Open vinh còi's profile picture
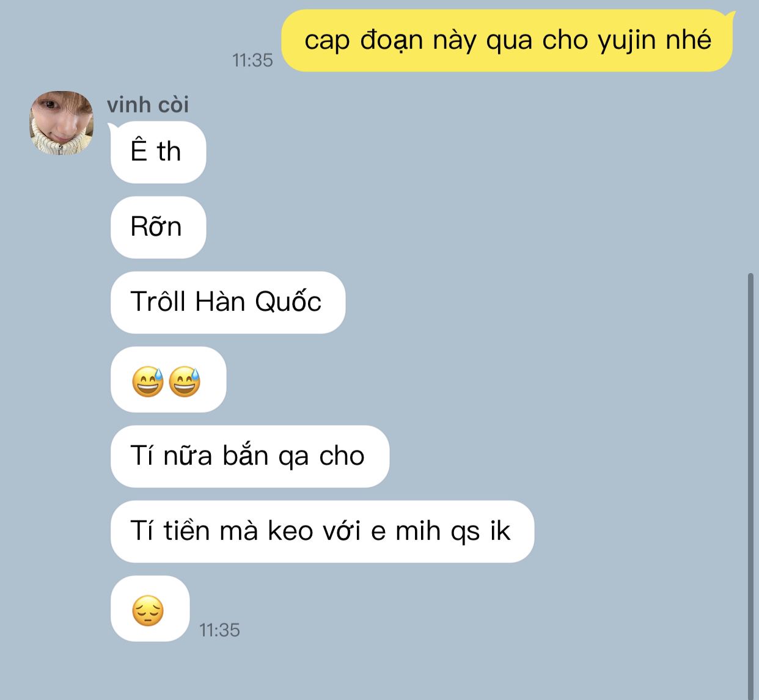The image size is (759, 700). point(62,123)
